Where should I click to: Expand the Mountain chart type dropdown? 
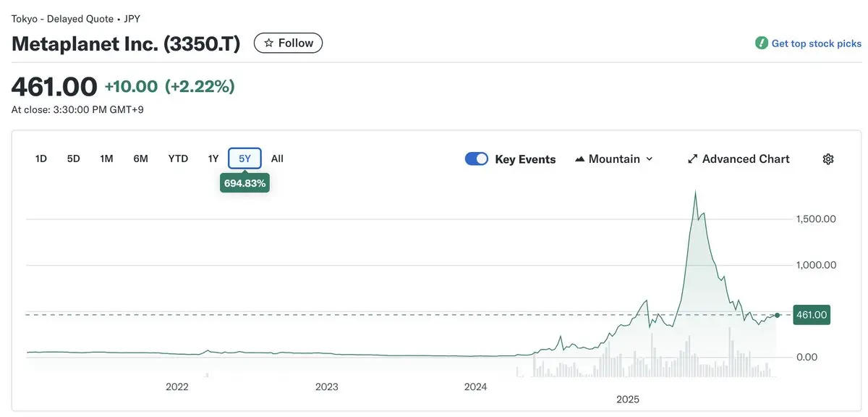649,159
